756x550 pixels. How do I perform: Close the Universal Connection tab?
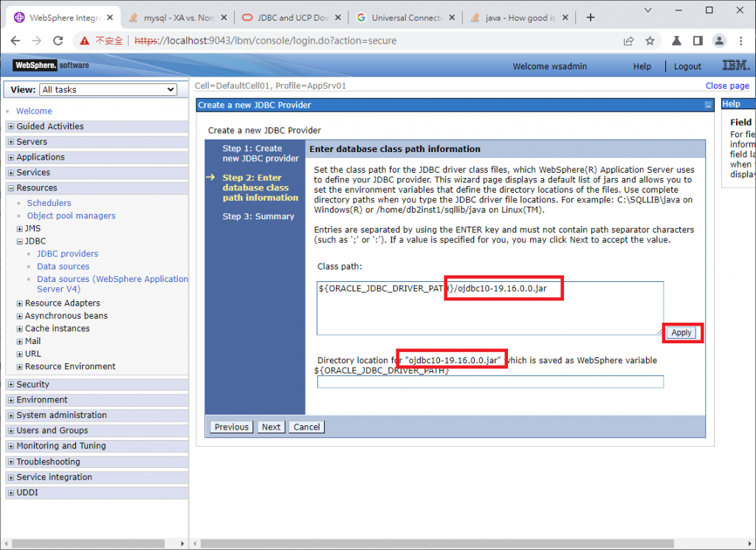[x=452, y=18]
